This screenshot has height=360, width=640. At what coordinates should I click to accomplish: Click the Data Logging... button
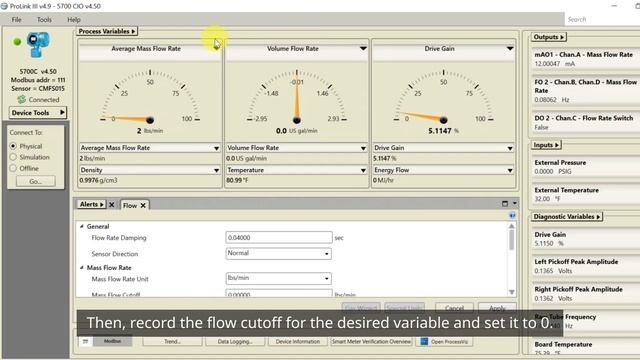(235, 341)
